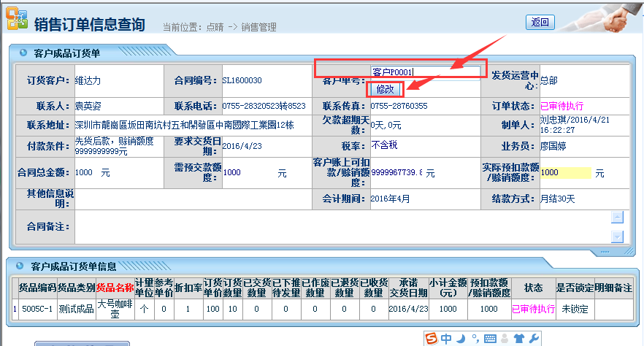Click the 深圳市 contact address text
Viewport: 644px width, 346px height.
click(x=185, y=125)
